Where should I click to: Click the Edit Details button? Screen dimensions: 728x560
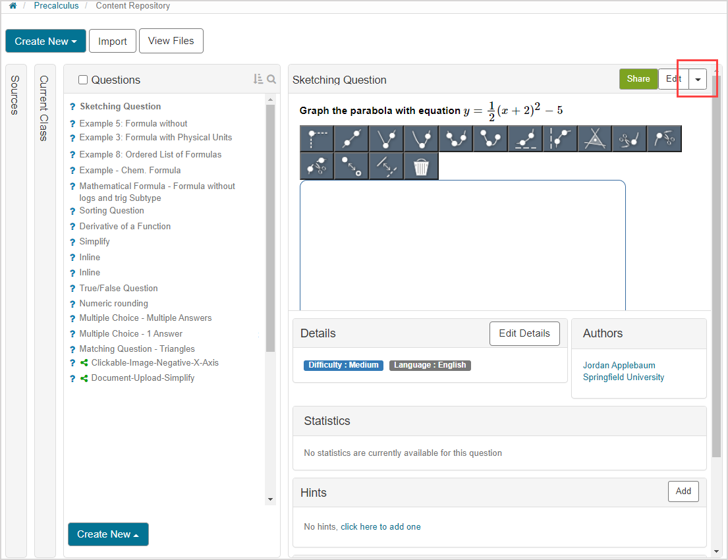coord(524,333)
